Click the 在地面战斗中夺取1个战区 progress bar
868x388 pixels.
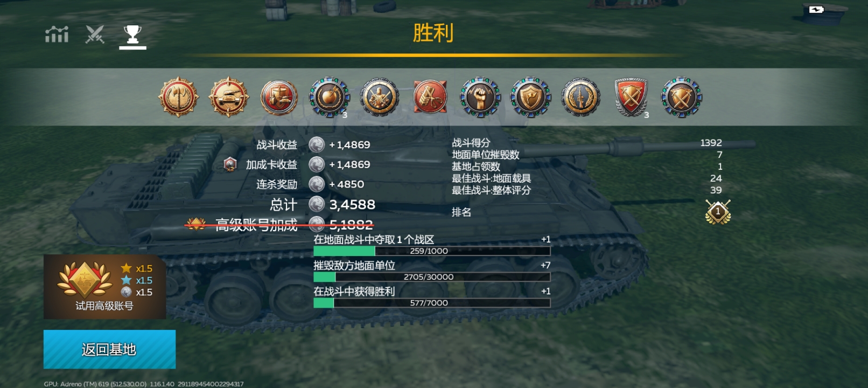[x=432, y=251]
